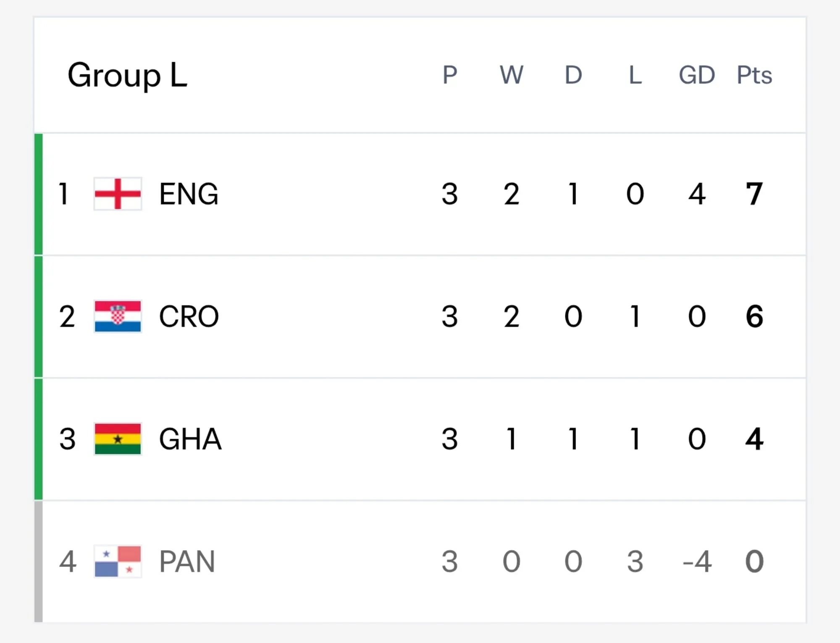Screen dimensions: 840x643
Task: Open the ENG team link
Action: tap(189, 194)
